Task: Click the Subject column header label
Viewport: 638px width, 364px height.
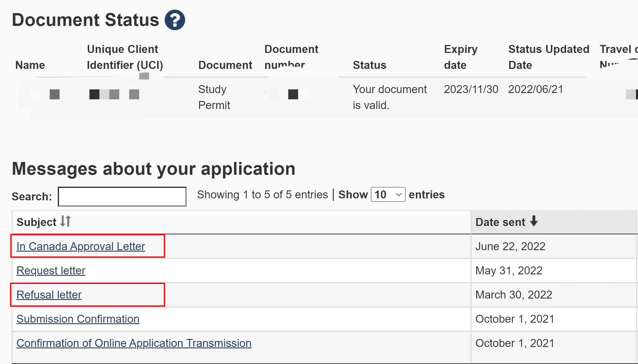Action: [36, 222]
